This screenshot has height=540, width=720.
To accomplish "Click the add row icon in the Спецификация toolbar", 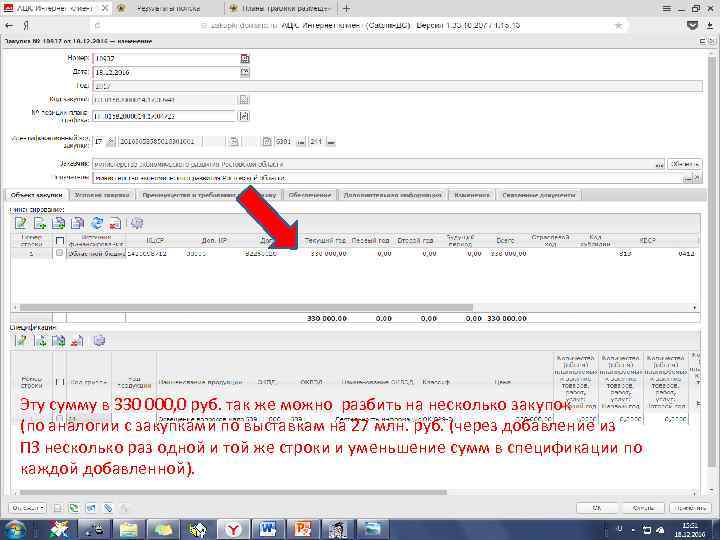I will [x=41, y=341].
